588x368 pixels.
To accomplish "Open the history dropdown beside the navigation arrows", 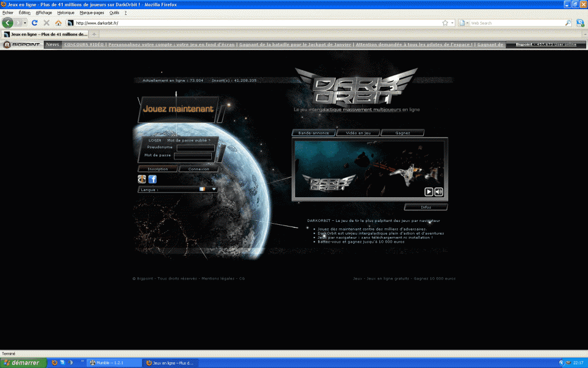I will 25,23.
